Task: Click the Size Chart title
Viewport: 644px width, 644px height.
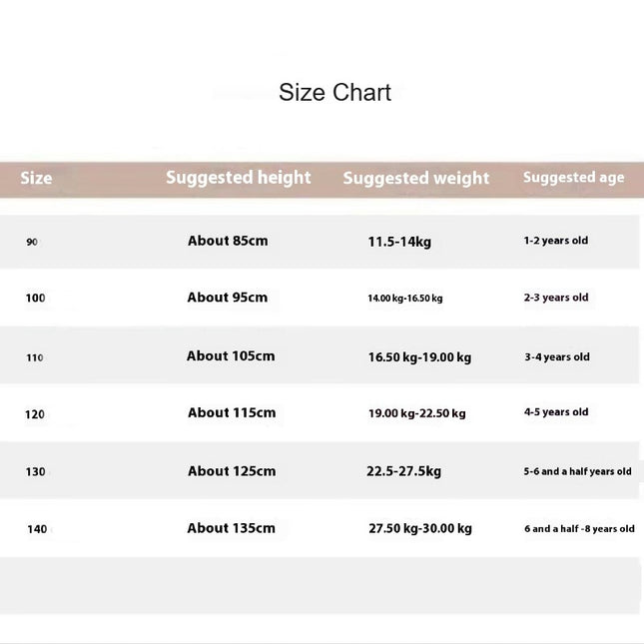Action: 334,93
